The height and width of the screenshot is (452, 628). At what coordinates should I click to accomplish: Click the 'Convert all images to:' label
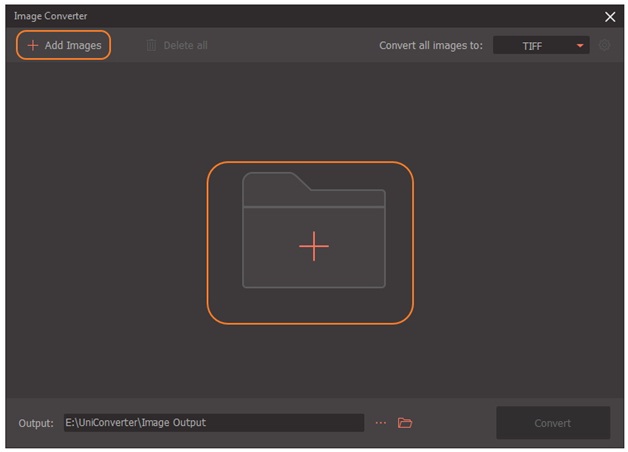click(431, 46)
